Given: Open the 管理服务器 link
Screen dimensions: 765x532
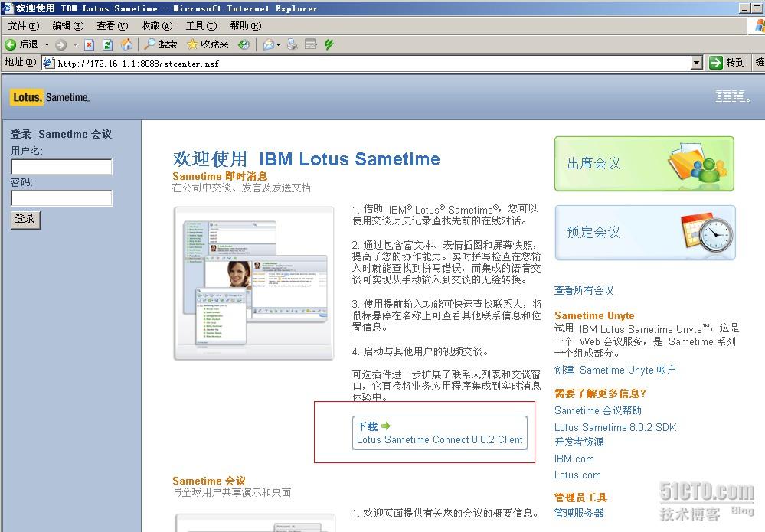Looking at the screenshot, I should click(579, 513).
